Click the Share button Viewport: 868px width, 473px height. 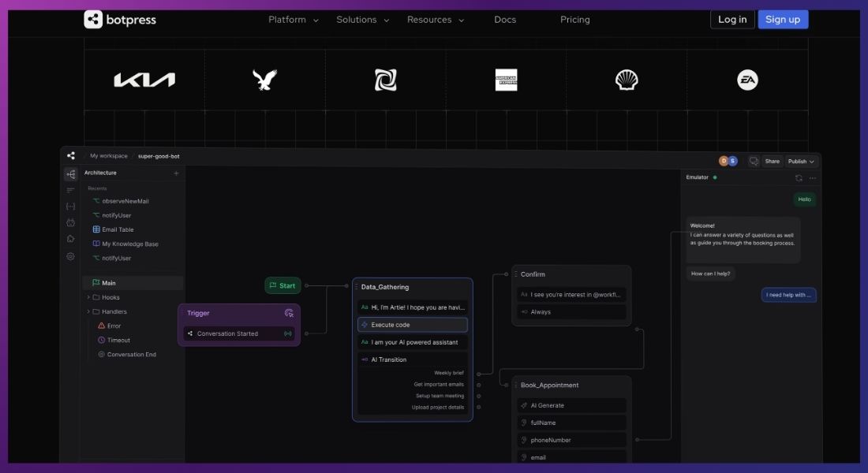772,162
